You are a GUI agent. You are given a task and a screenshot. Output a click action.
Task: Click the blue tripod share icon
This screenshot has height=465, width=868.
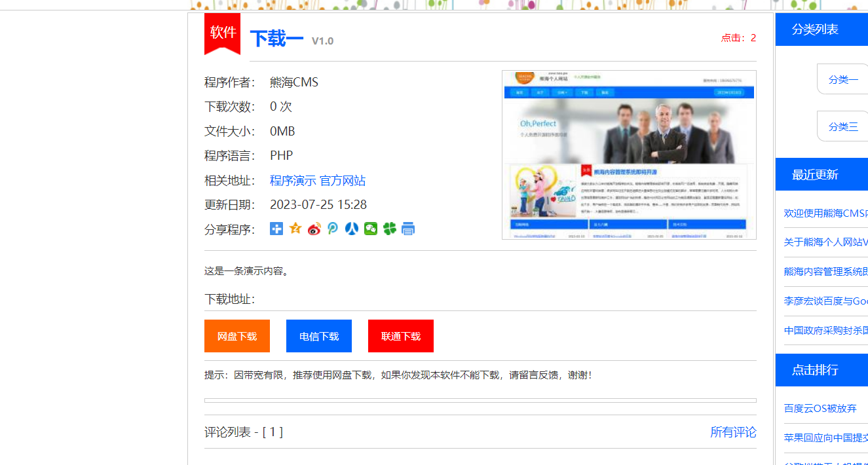pos(351,229)
